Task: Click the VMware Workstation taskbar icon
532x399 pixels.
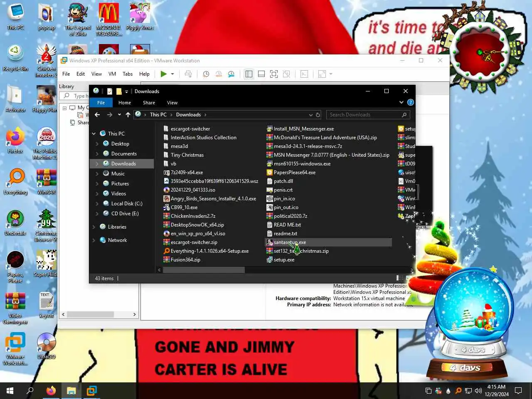Action: pos(92,391)
